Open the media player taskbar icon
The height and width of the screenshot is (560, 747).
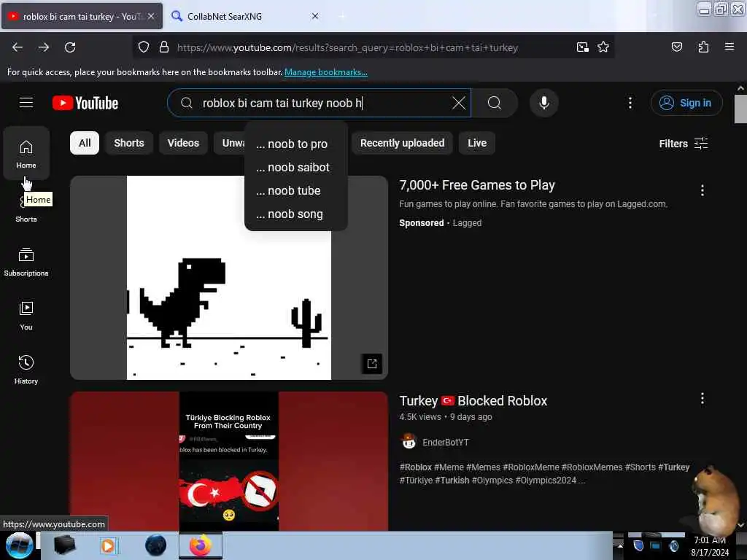coord(108,545)
